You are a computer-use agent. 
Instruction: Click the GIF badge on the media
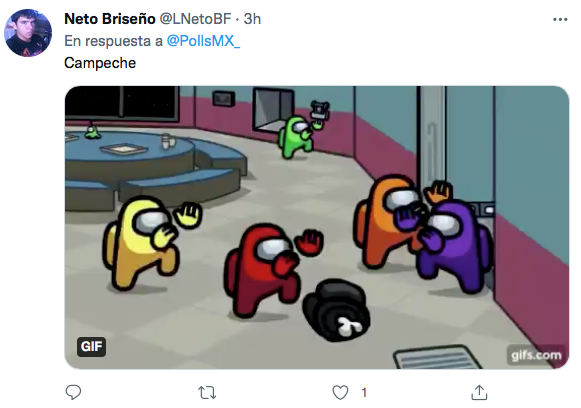(x=91, y=346)
